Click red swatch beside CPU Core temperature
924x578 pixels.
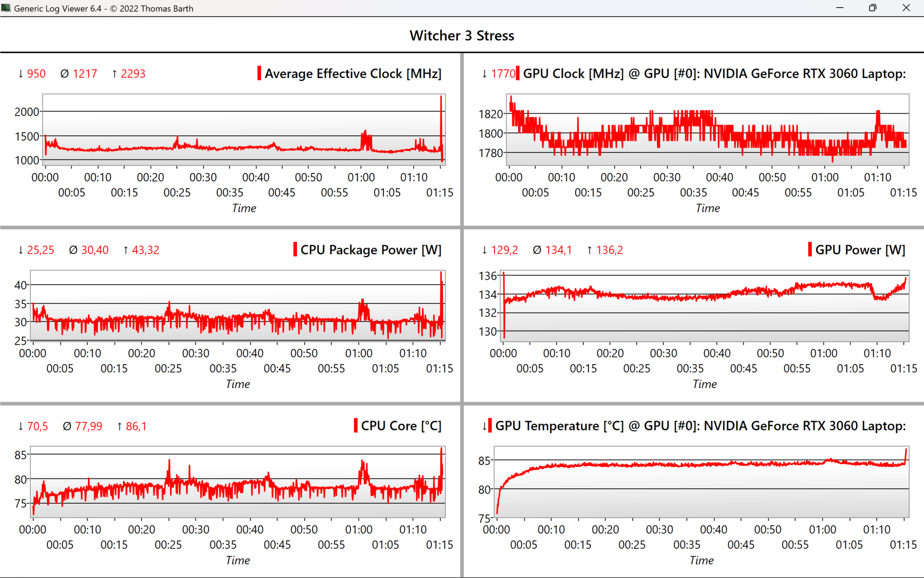click(x=356, y=426)
